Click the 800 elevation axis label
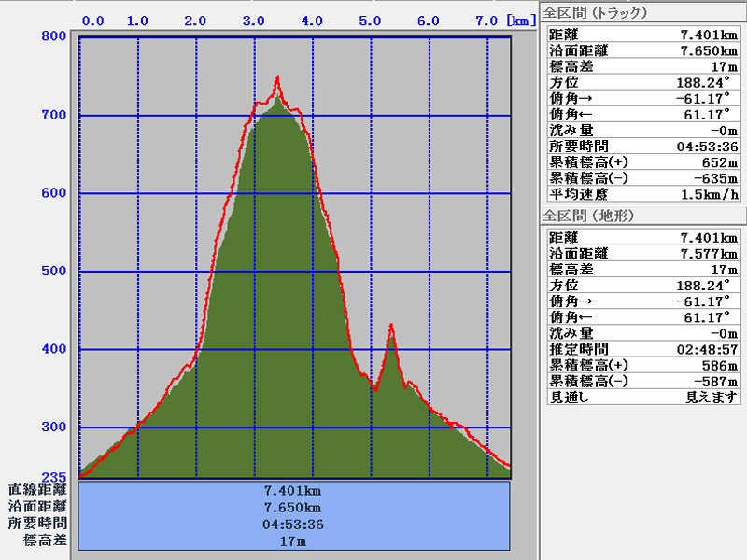The image size is (747, 560). (53, 36)
